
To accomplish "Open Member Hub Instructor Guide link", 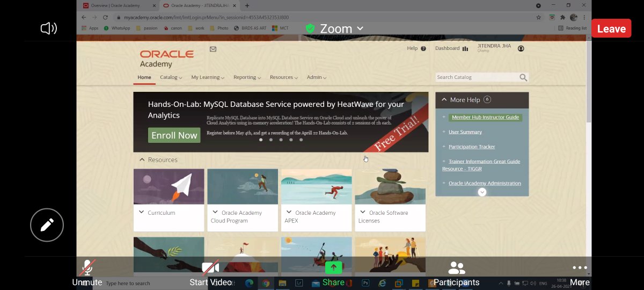I will (x=485, y=117).
